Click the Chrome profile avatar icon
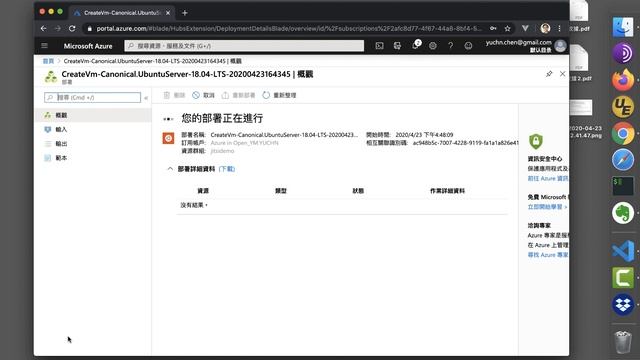Image resolution: width=640 pixels, height=360 pixels. click(x=545, y=28)
